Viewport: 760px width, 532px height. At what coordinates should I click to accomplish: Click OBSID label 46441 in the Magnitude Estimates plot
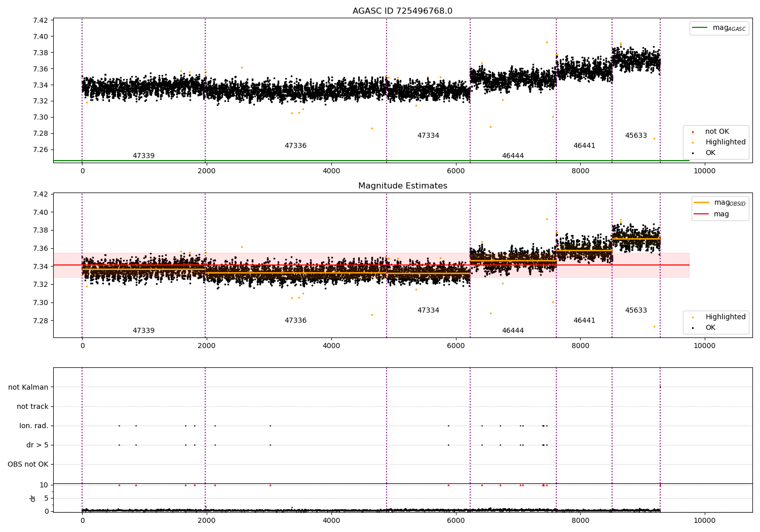click(x=584, y=321)
